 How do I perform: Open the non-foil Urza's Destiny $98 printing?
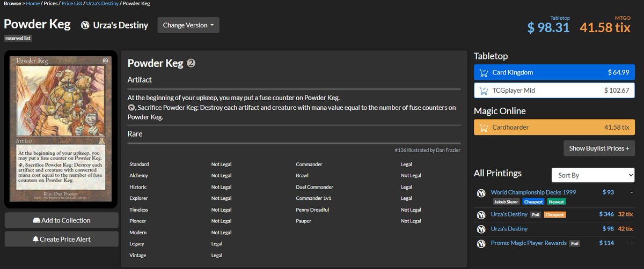tap(509, 229)
